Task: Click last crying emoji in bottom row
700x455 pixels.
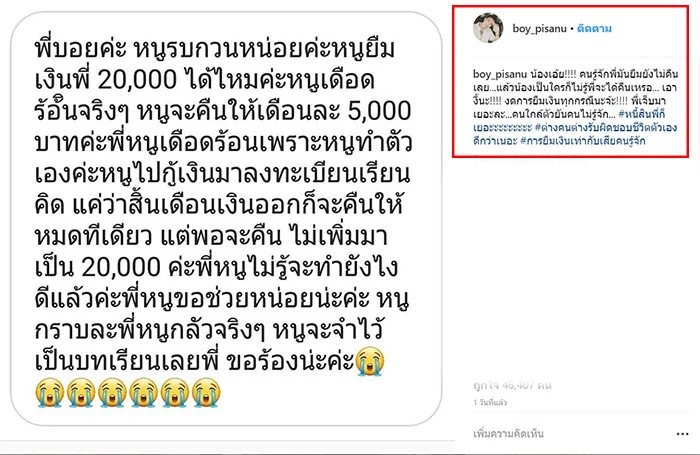Action: (206, 392)
